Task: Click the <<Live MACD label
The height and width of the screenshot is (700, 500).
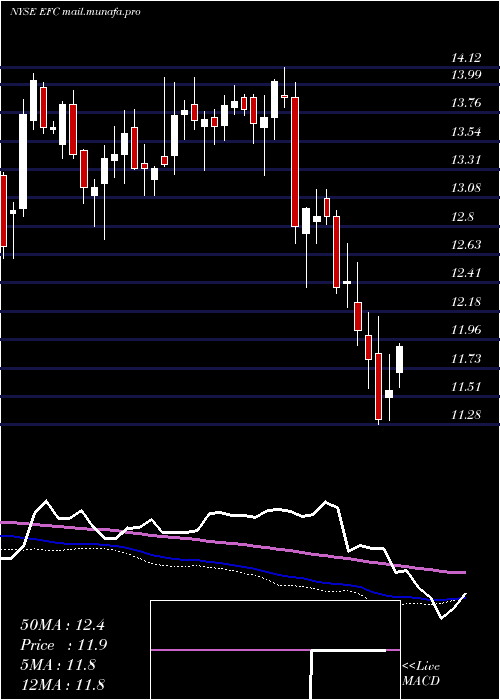Action: tap(421, 674)
